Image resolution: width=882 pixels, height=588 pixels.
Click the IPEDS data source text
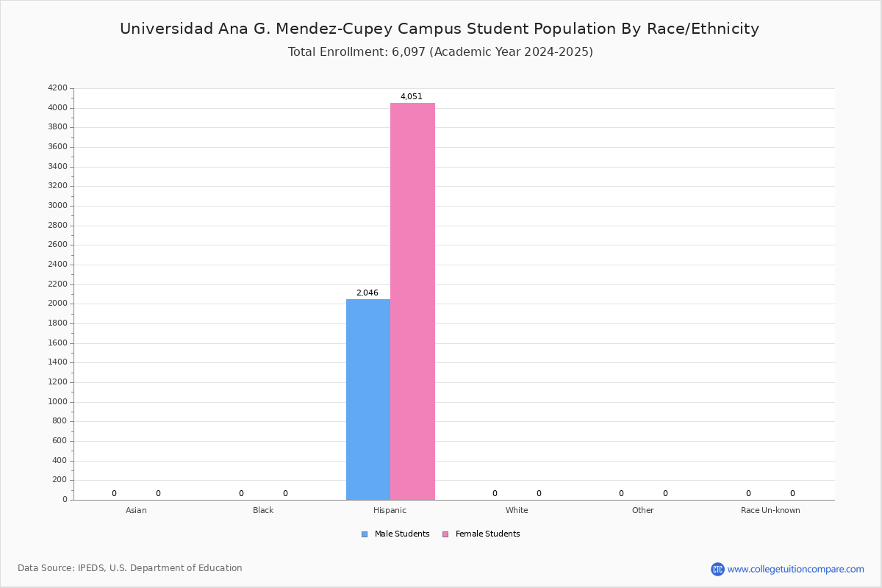(130, 568)
